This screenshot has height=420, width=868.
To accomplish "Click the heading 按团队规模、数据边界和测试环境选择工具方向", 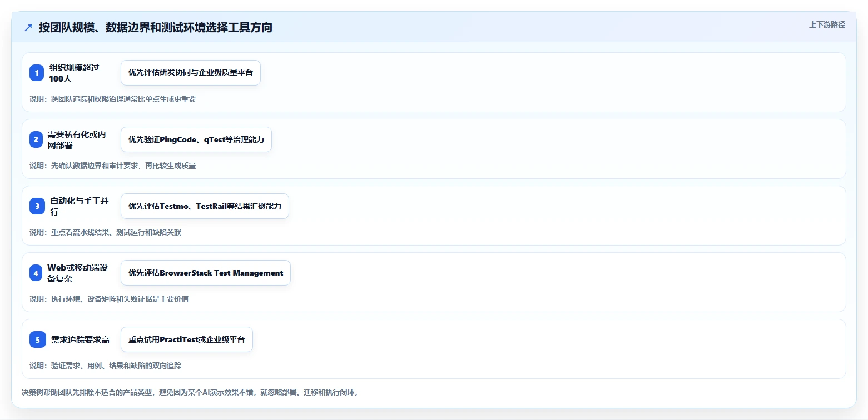I will tap(155, 28).
